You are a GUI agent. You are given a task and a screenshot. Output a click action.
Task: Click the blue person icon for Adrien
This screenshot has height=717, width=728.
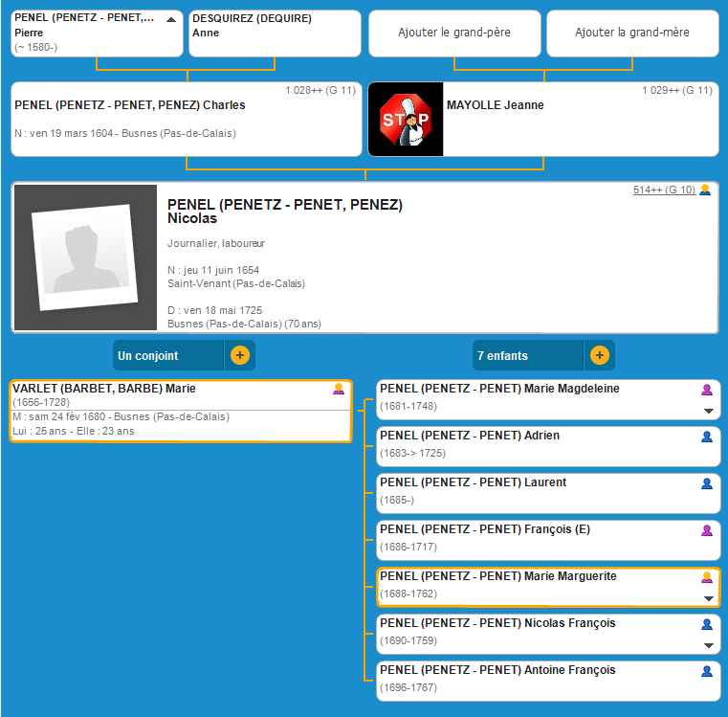click(x=707, y=437)
